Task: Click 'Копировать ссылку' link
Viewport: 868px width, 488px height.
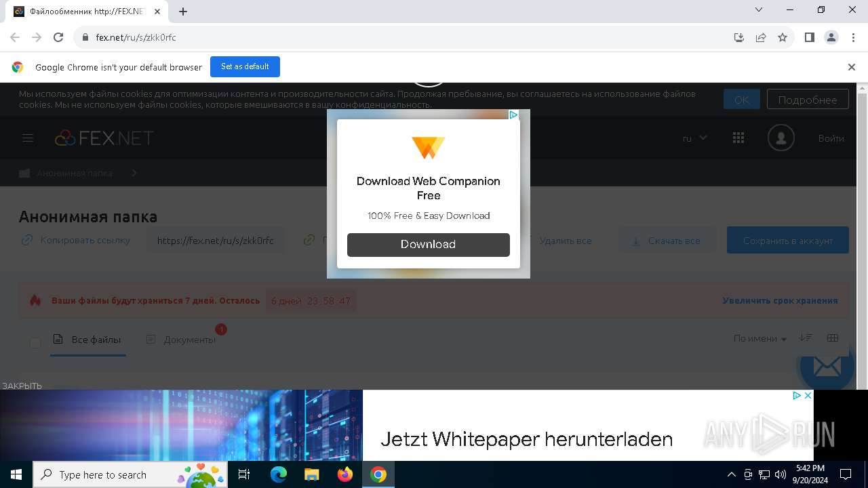Action: pos(76,240)
